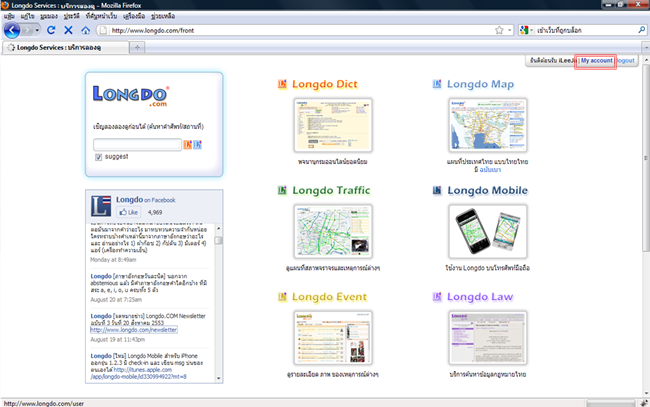Open the tab list dropdown arrow
The height and width of the screenshot is (407, 650).
[645, 48]
